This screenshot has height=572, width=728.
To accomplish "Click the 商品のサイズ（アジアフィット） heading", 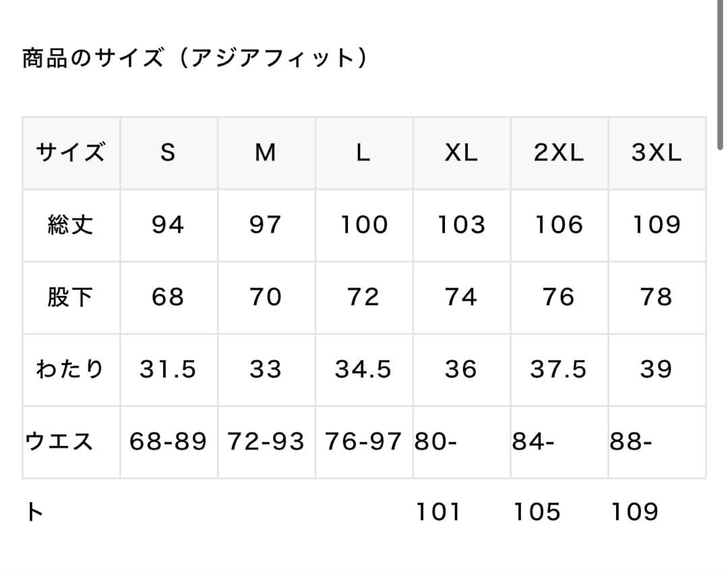I will pyautogui.click(x=195, y=59).
